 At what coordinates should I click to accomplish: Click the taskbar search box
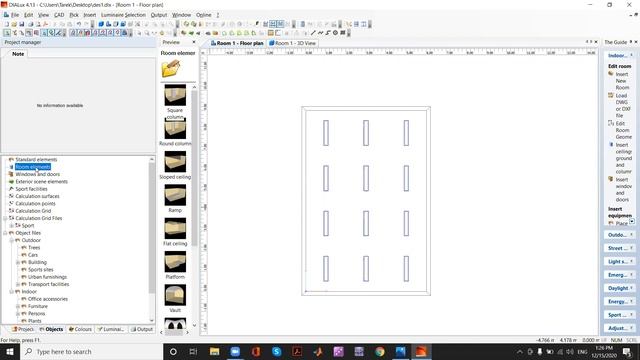[x=91, y=351]
